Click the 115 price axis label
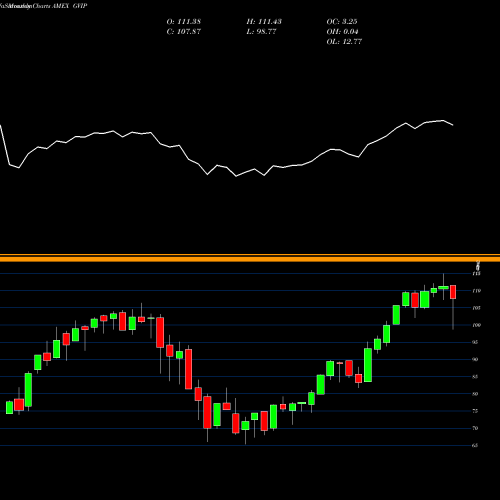500x500 pixels. point(476,274)
